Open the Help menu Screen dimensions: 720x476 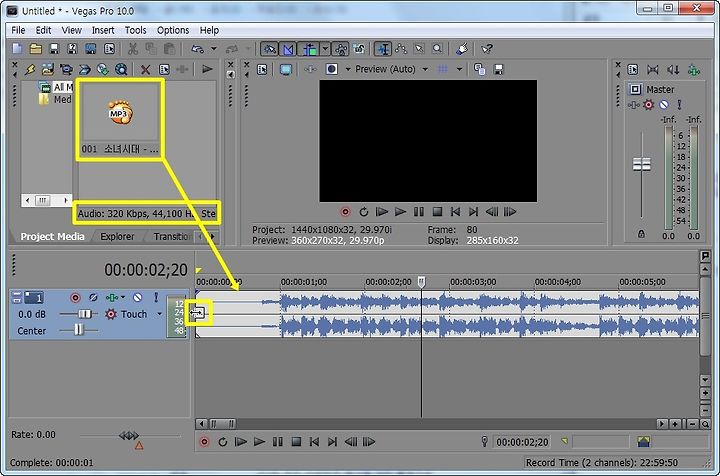[209, 30]
